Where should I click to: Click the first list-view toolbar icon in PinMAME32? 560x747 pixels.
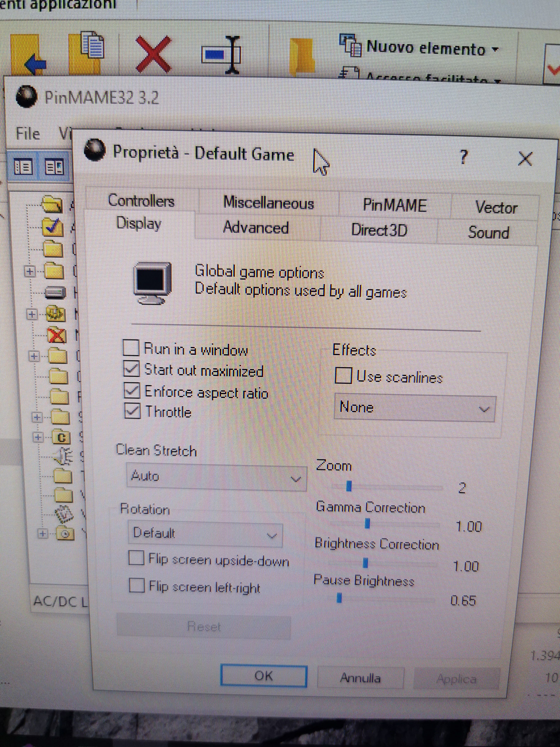23,167
